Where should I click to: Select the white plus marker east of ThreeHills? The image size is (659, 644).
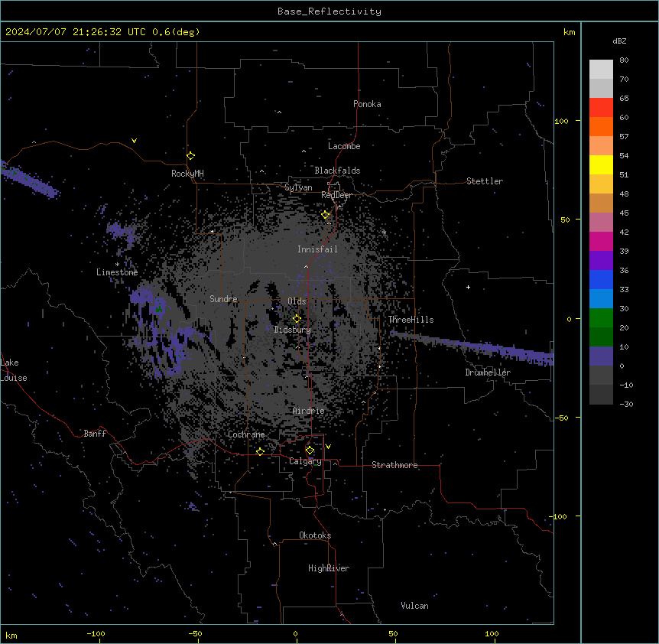468,287
